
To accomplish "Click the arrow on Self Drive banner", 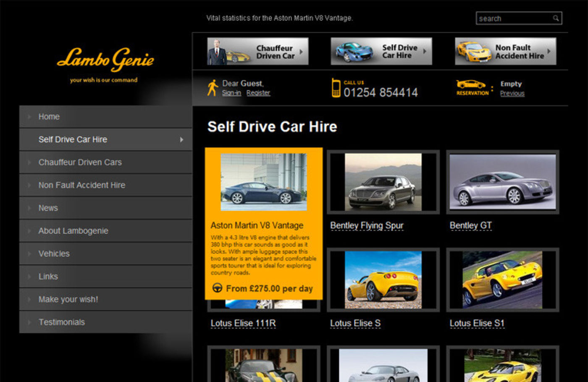I will coord(425,52).
